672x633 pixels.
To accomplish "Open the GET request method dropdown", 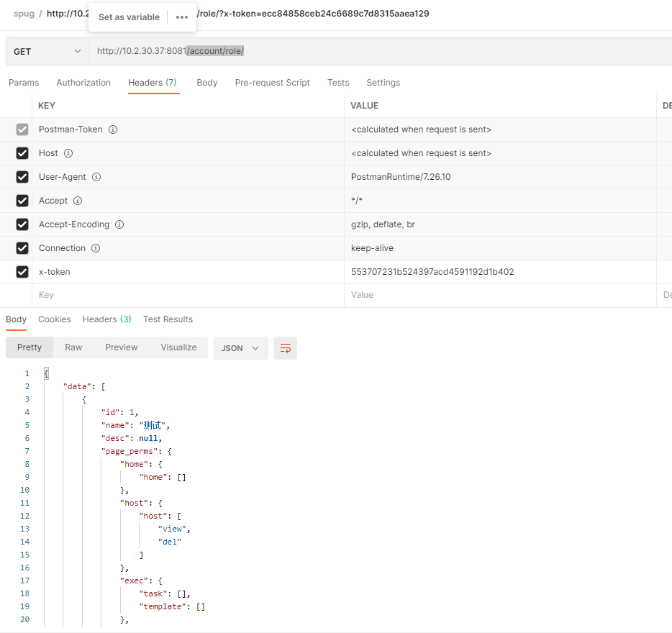I will tap(47, 52).
